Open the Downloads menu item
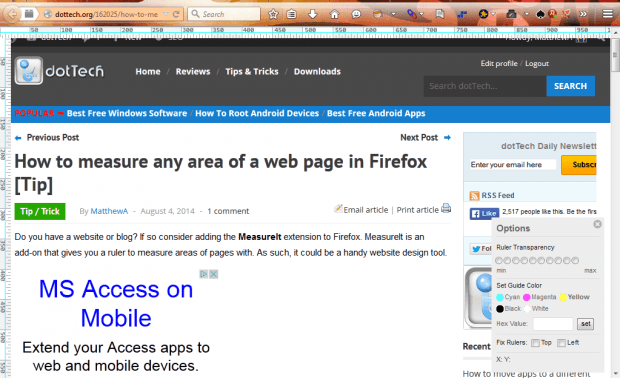This screenshot has height=378, width=620. click(317, 72)
